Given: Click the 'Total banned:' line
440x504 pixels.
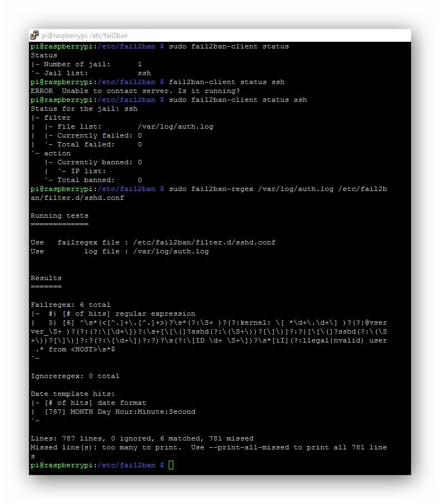Looking at the screenshot, I should pyautogui.click(x=93, y=180).
